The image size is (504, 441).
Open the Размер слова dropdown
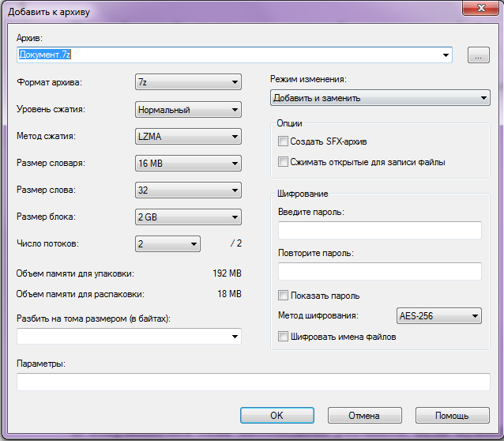click(188, 190)
